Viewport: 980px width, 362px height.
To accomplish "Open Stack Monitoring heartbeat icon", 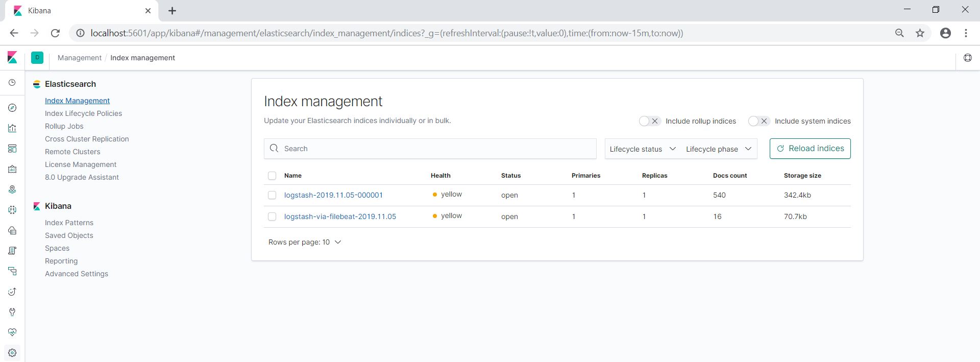I will [12, 332].
